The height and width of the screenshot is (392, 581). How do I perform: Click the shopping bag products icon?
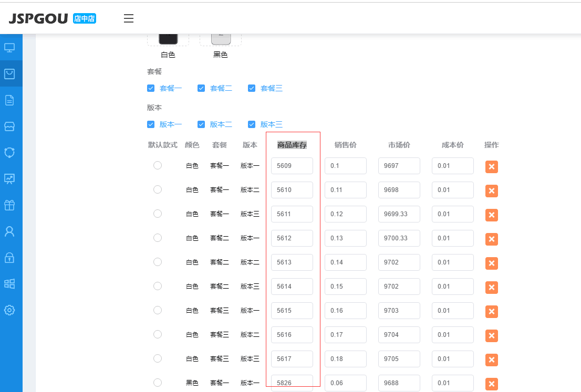pos(9,74)
